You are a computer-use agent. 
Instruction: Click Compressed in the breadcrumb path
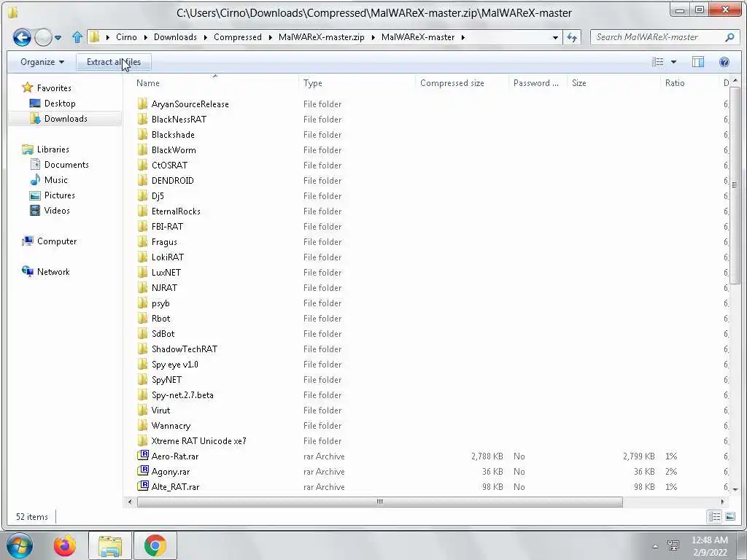pyautogui.click(x=237, y=37)
